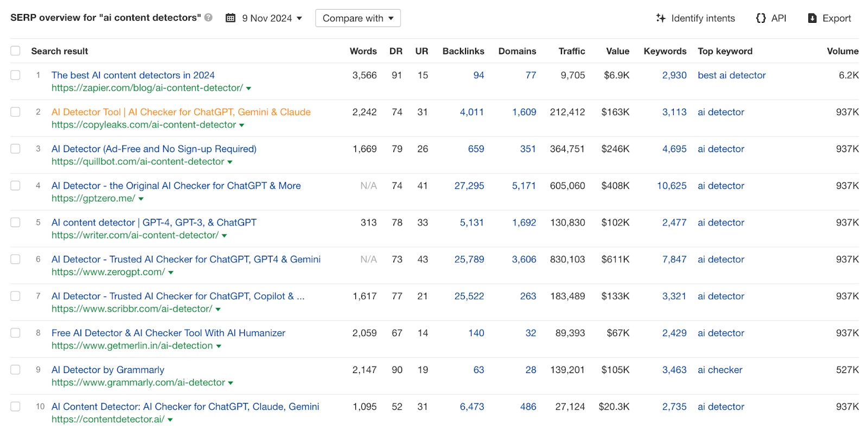The height and width of the screenshot is (430, 868).
Task: Check the box for getmerlin.in result
Action: tap(15, 333)
